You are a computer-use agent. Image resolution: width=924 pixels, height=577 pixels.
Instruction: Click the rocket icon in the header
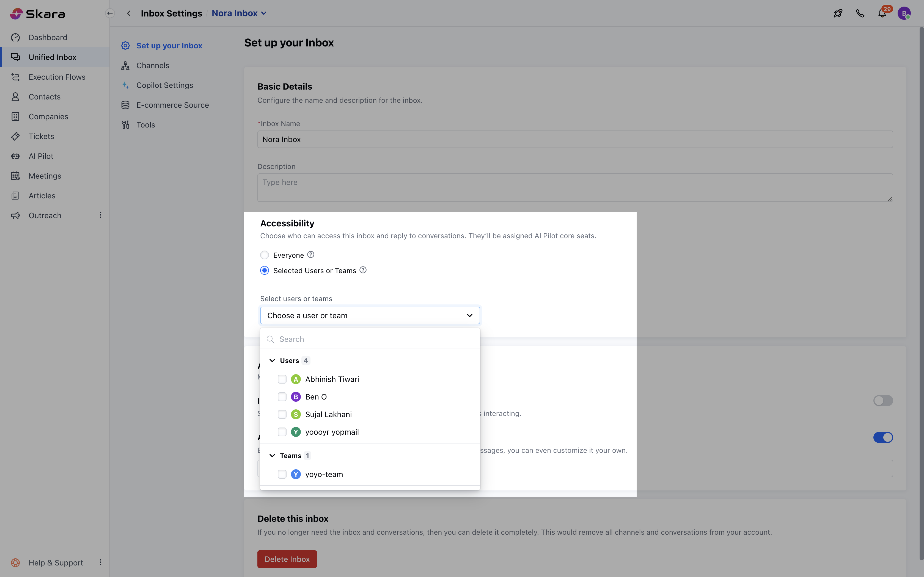pyautogui.click(x=838, y=13)
